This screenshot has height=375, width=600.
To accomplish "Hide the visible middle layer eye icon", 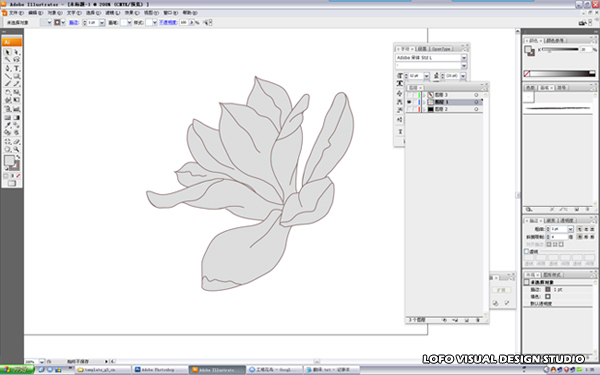I will pos(409,102).
